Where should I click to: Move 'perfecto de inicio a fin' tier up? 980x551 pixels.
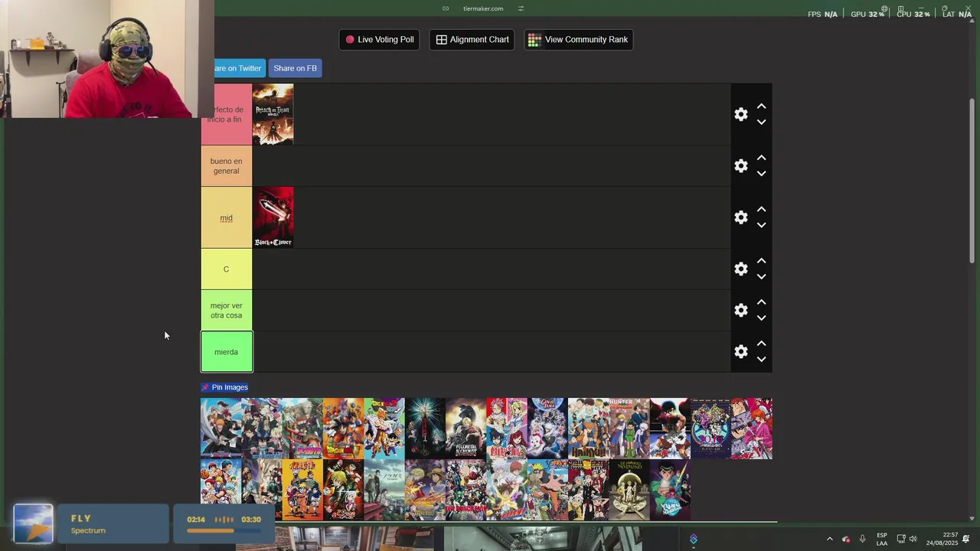coord(761,106)
